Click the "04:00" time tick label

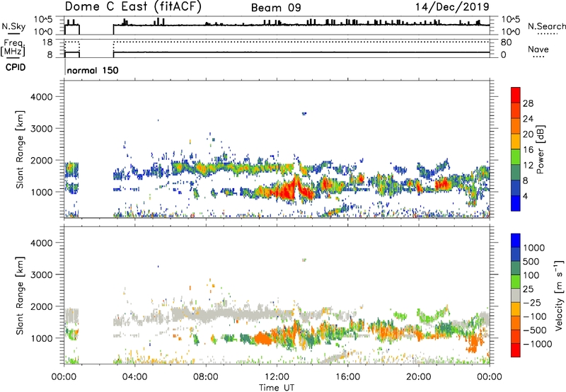[x=134, y=377]
